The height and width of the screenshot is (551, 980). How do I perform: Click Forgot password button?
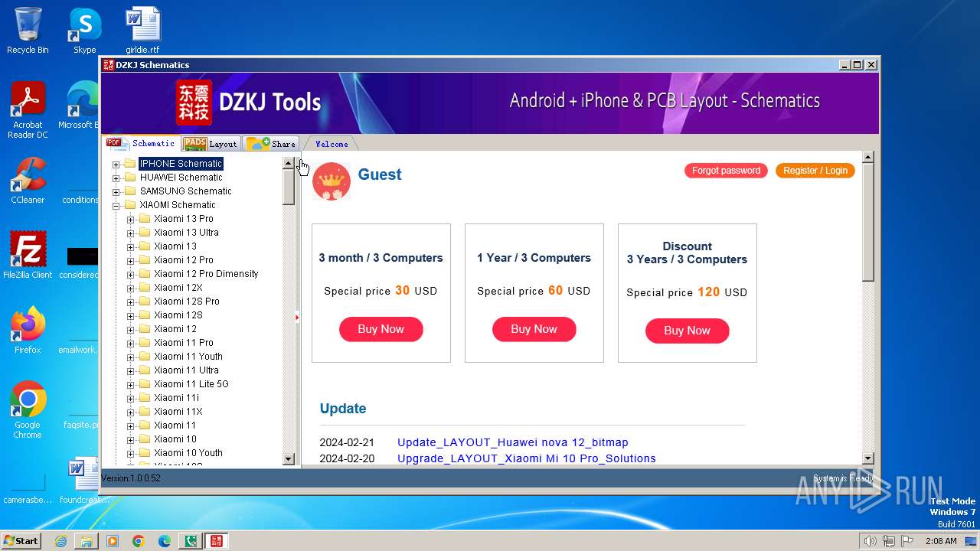click(726, 171)
